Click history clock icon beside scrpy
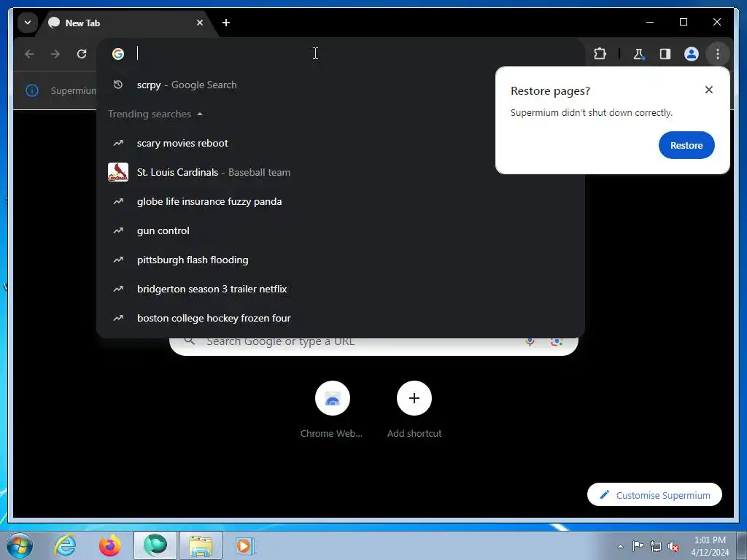Screen dimensions: 747x560 pyautogui.click(x=117, y=85)
